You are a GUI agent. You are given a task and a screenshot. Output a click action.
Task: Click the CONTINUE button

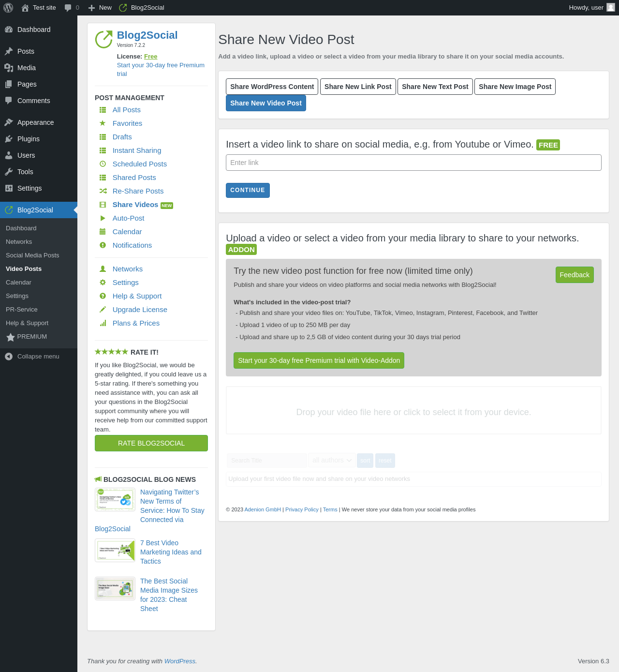tap(248, 190)
